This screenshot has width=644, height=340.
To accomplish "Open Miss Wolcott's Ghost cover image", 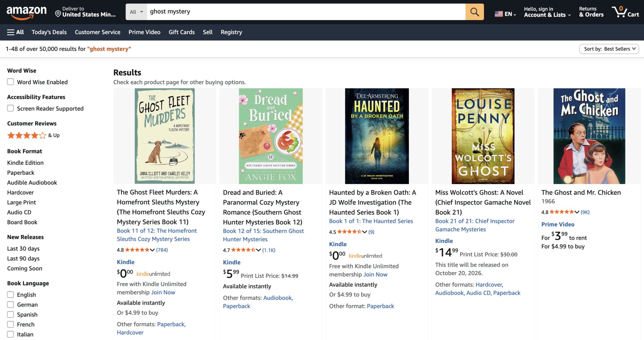I will tap(483, 136).
